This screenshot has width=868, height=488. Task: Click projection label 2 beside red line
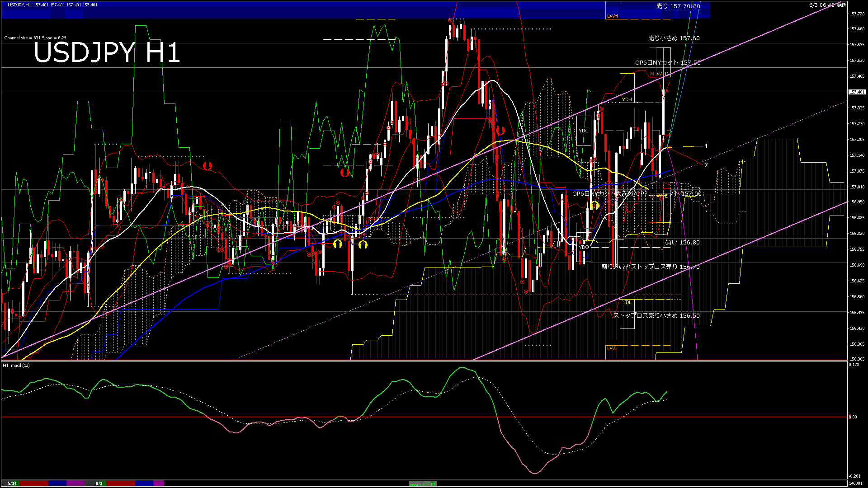tap(706, 165)
